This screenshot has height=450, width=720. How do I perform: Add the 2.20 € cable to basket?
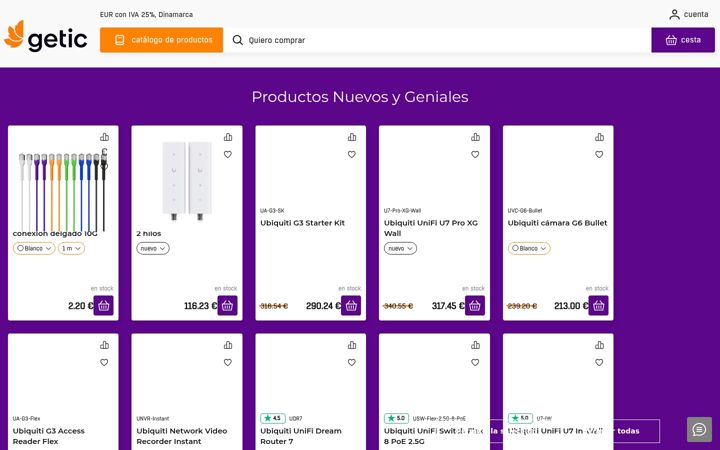104,306
